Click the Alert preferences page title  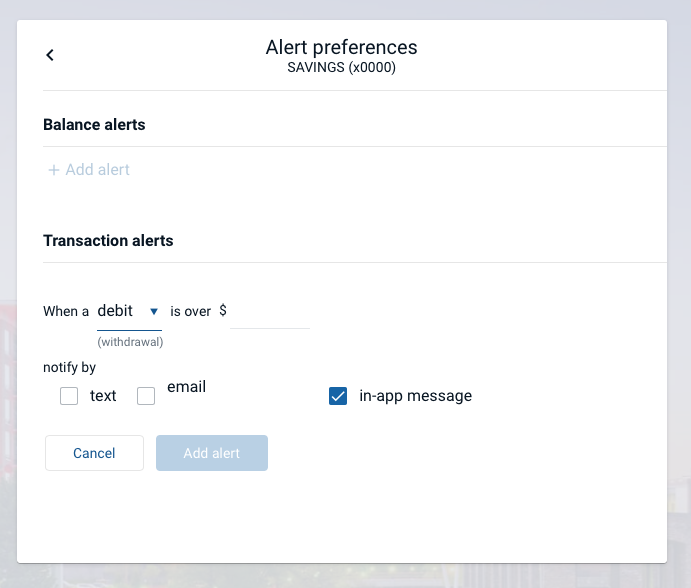[342, 47]
